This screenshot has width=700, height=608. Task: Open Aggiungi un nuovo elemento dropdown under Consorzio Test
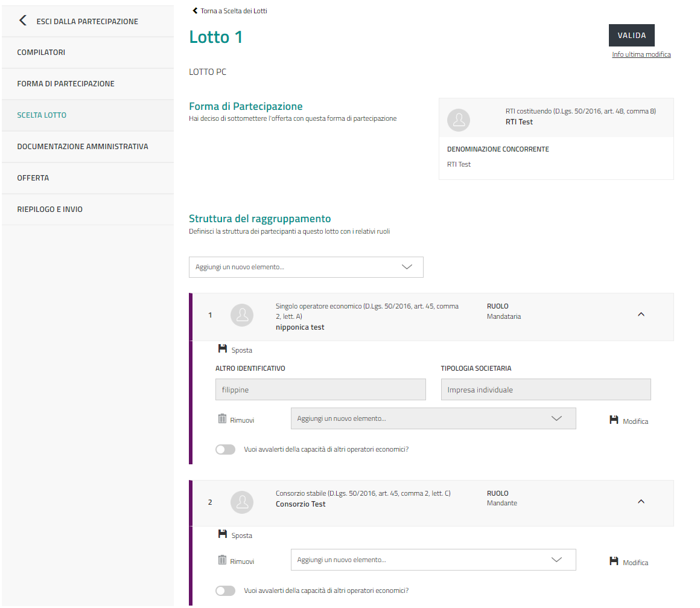433,560
